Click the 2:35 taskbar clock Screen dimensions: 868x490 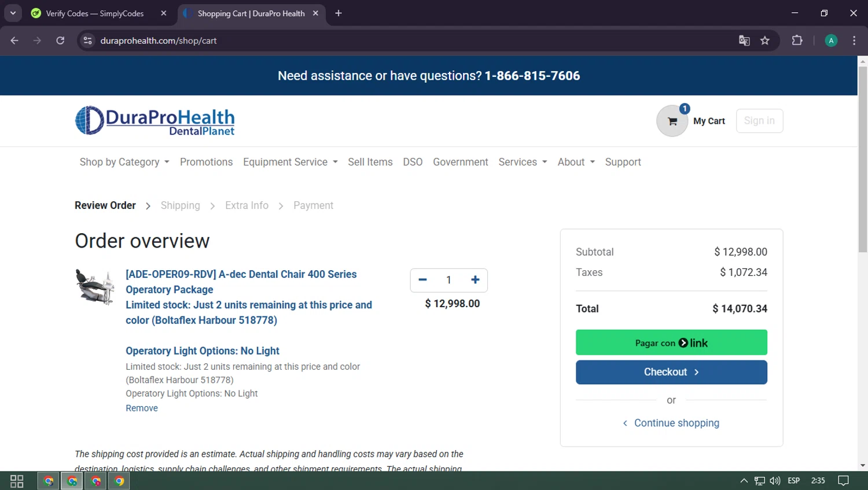818,481
